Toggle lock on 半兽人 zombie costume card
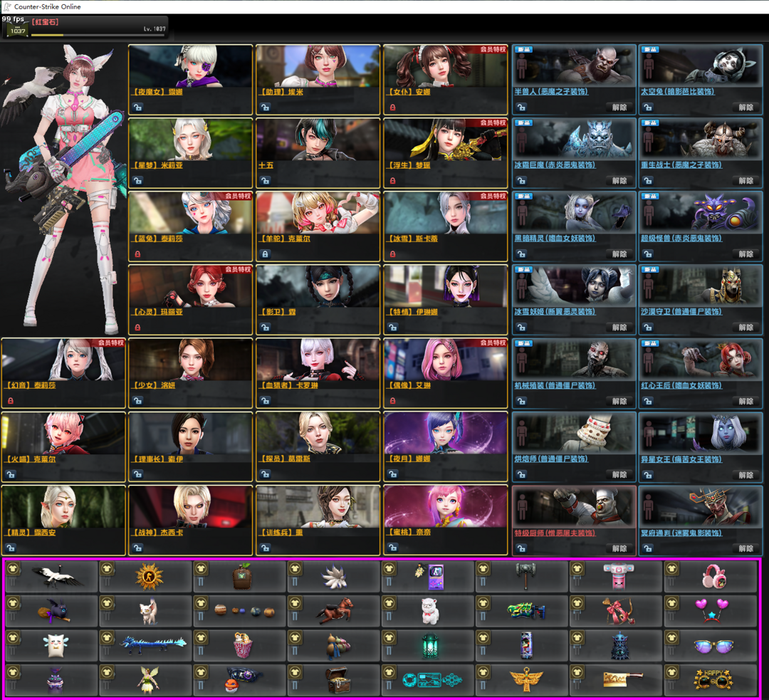 [521, 108]
